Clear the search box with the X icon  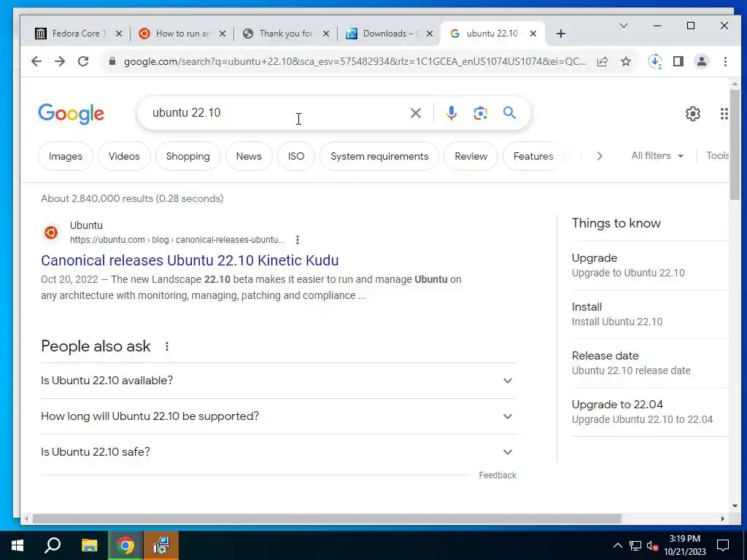click(416, 113)
